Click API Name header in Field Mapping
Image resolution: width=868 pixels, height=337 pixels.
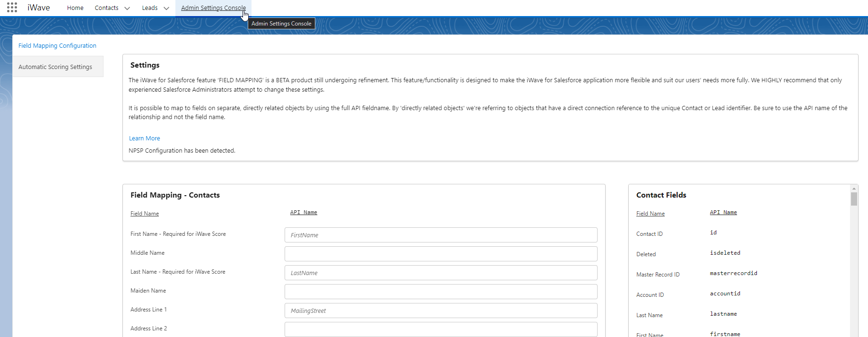[x=304, y=213]
